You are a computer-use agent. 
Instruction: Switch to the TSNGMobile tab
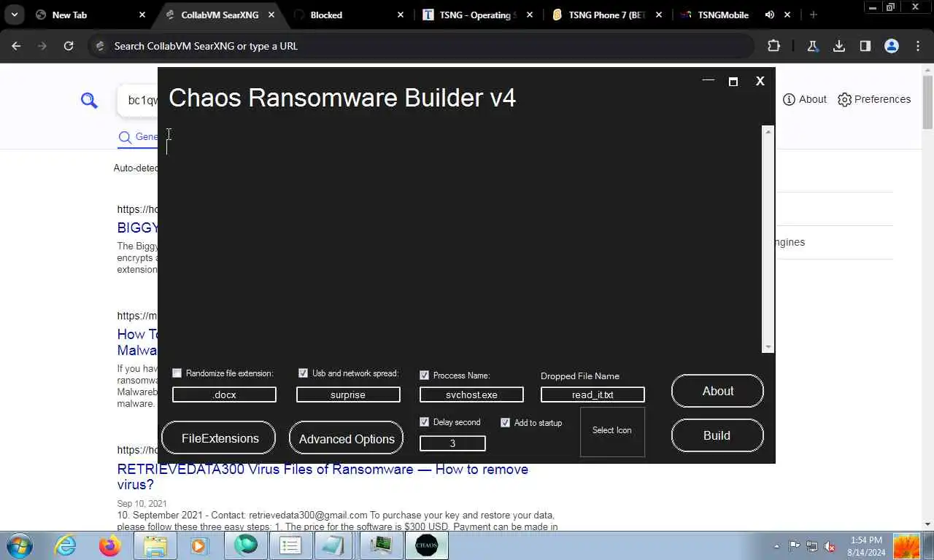736,15
